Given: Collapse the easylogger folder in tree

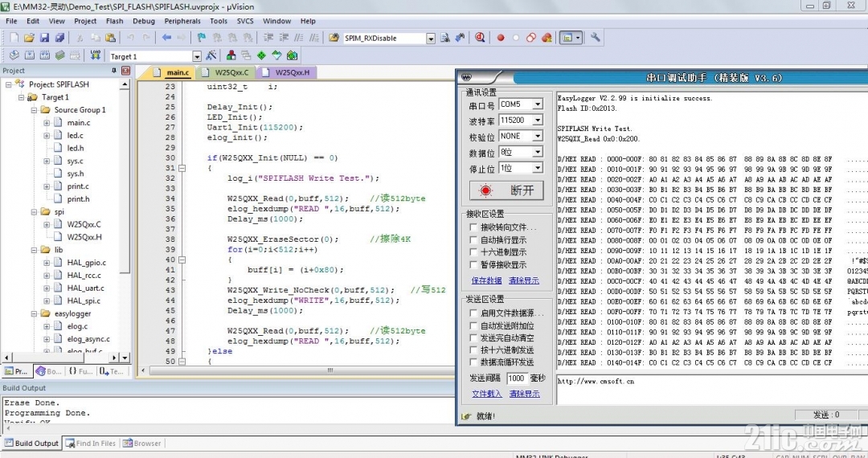Looking at the screenshot, I should tap(34, 313).
